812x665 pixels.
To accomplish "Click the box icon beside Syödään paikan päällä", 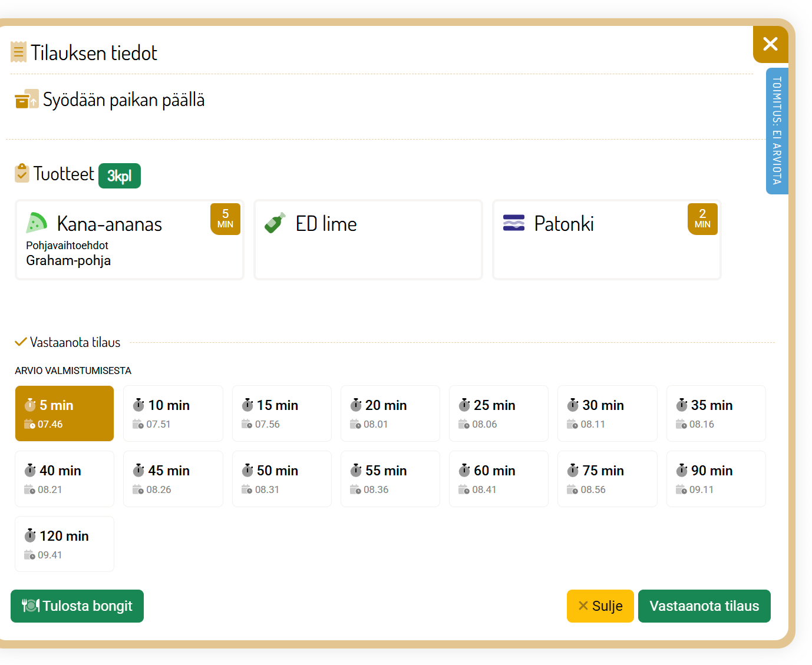I will pyautogui.click(x=27, y=100).
